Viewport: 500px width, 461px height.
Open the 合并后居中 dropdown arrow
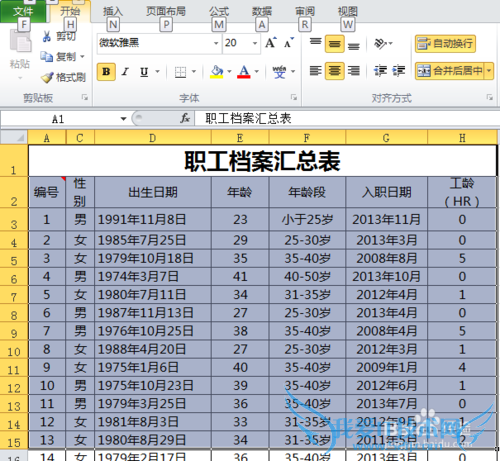click(x=489, y=71)
